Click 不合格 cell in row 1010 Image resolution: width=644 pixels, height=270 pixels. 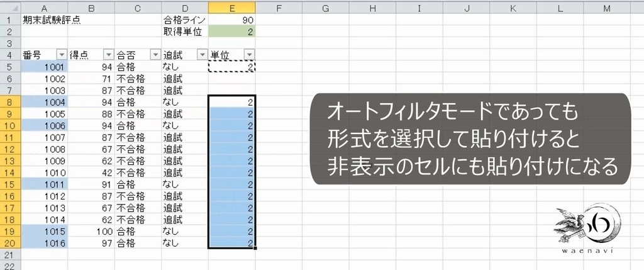[138, 172]
